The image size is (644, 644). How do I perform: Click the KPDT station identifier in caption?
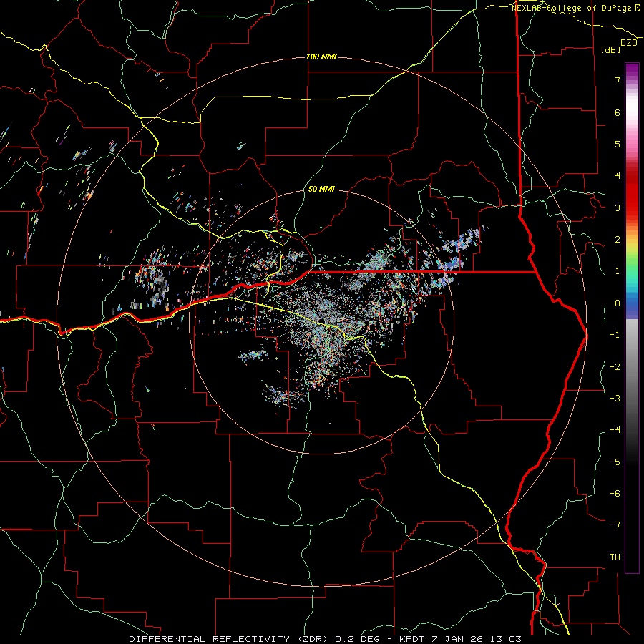[413, 639]
